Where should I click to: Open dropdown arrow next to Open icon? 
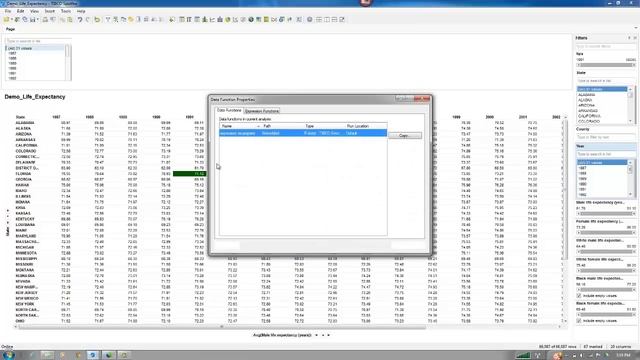coord(12,19)
